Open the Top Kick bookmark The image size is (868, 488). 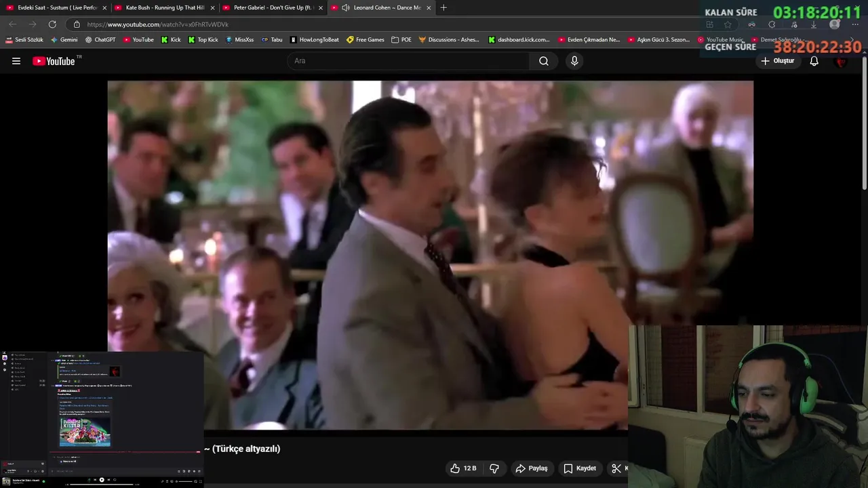pos(203,40)
